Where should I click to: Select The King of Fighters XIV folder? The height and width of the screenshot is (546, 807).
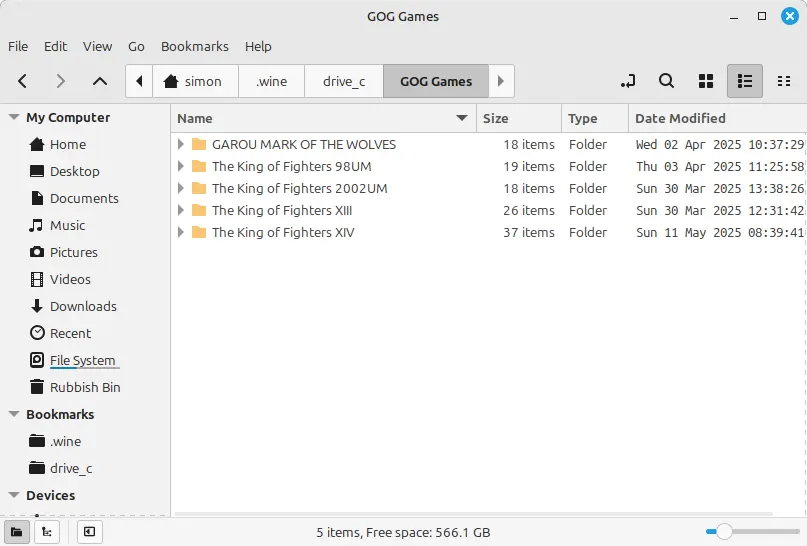[x=283, y=233]
